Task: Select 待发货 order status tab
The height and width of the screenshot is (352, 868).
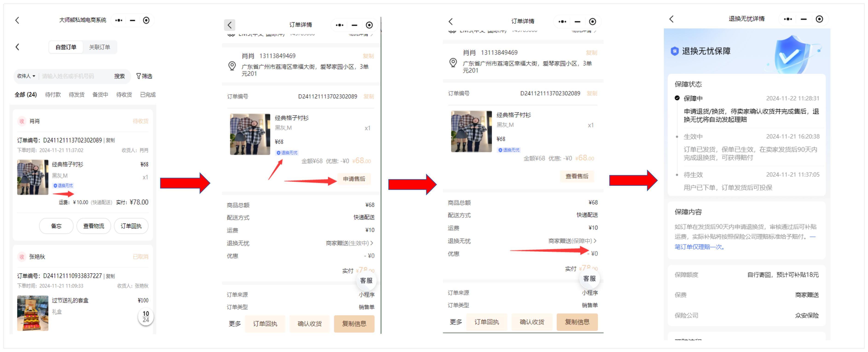Action: 76,95
